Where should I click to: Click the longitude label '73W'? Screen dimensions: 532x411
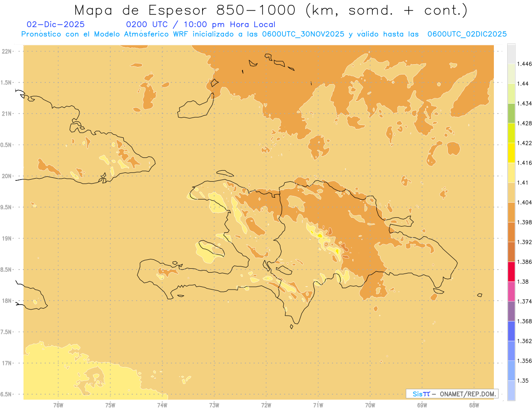[214, 405]
